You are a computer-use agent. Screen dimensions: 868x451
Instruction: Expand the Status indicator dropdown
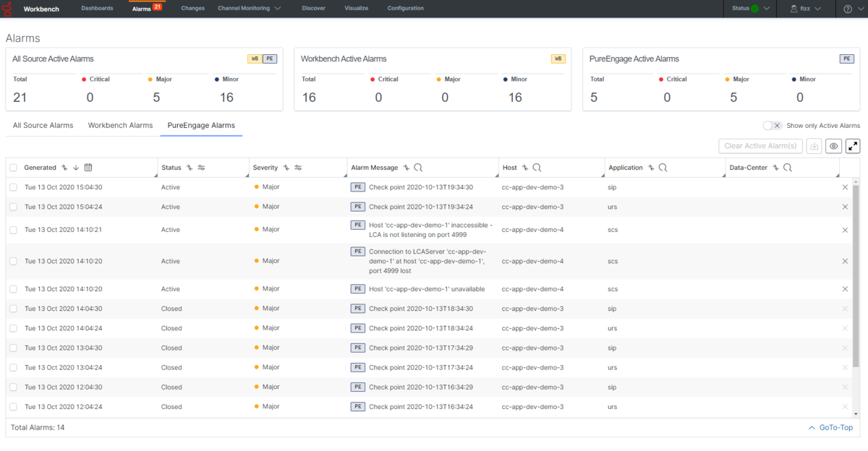(750, 9)
